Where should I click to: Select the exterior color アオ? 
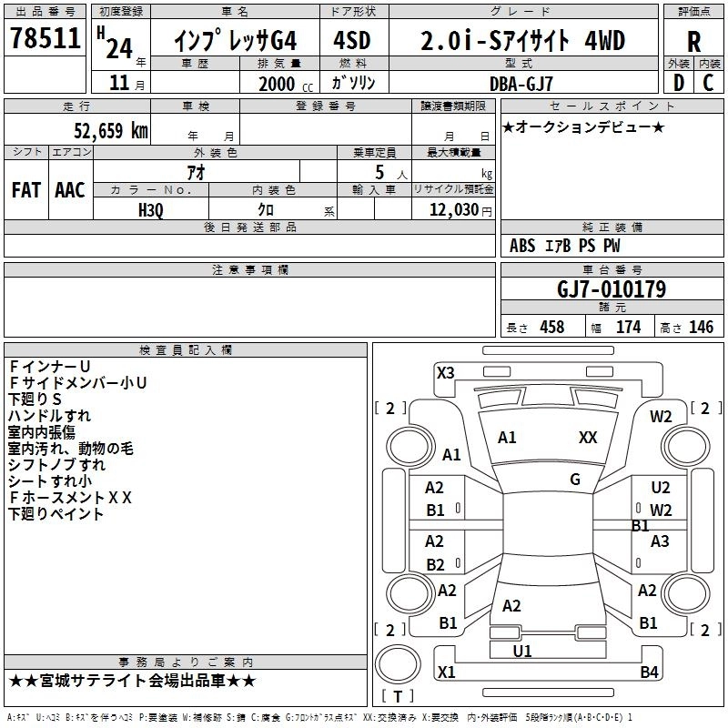pyautogui.click(x=196, y=172)
